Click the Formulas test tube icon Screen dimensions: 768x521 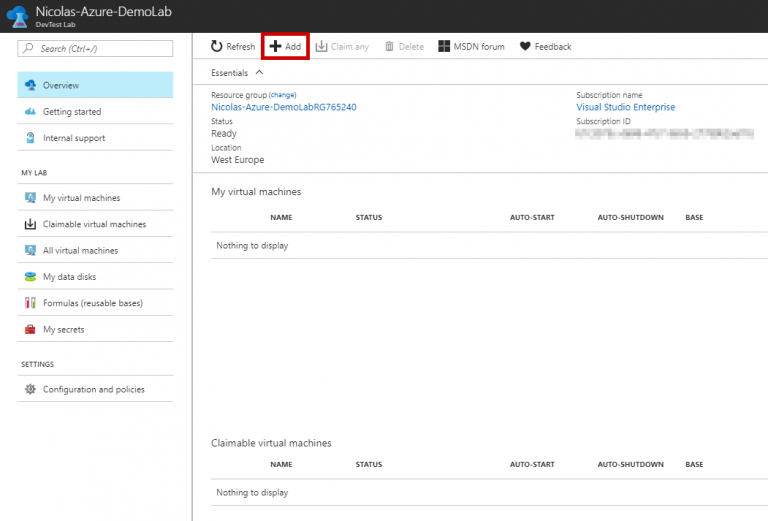click(x=30, y=303)
